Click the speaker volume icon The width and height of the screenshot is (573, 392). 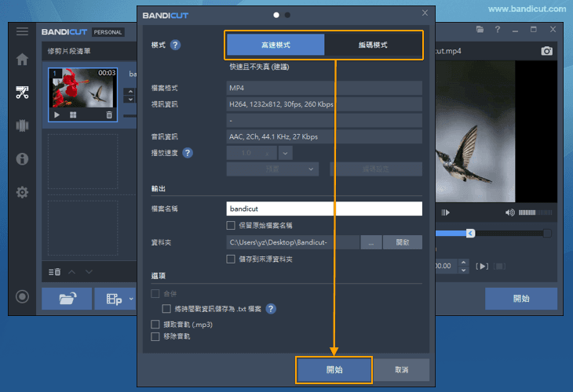pyautogui.click(x=509, y=212)
